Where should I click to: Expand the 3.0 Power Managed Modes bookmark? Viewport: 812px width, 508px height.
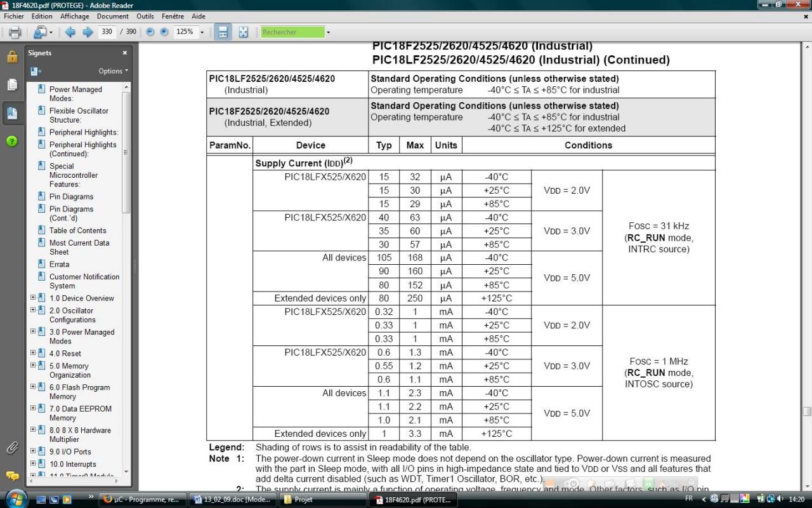click(x=33, y=331)
